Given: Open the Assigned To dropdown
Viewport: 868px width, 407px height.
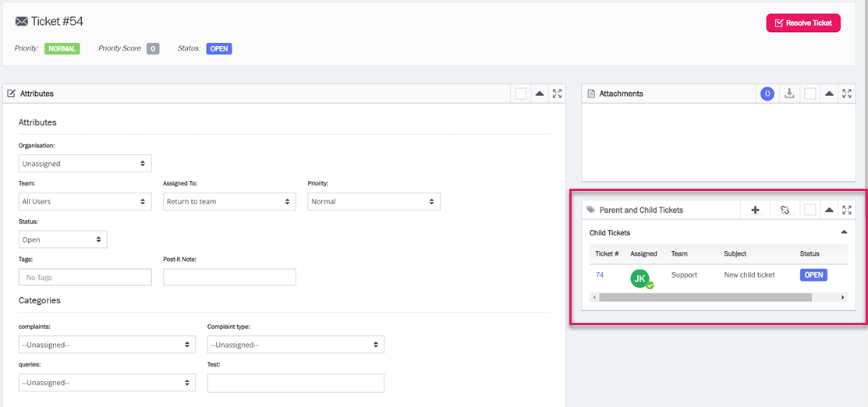Looking at the screenshot, I should pos(229,201).
